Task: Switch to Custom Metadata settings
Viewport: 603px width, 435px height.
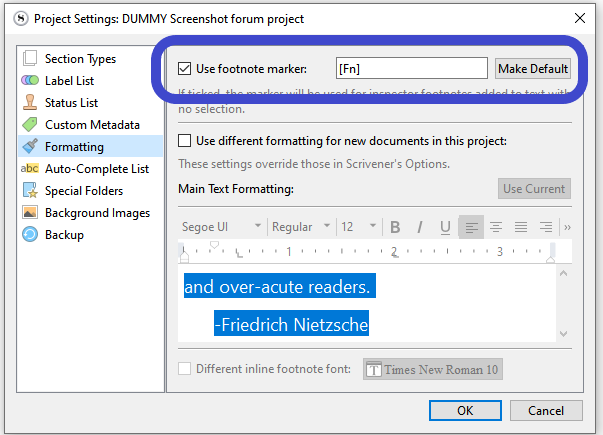Action: tap(92, 125)
